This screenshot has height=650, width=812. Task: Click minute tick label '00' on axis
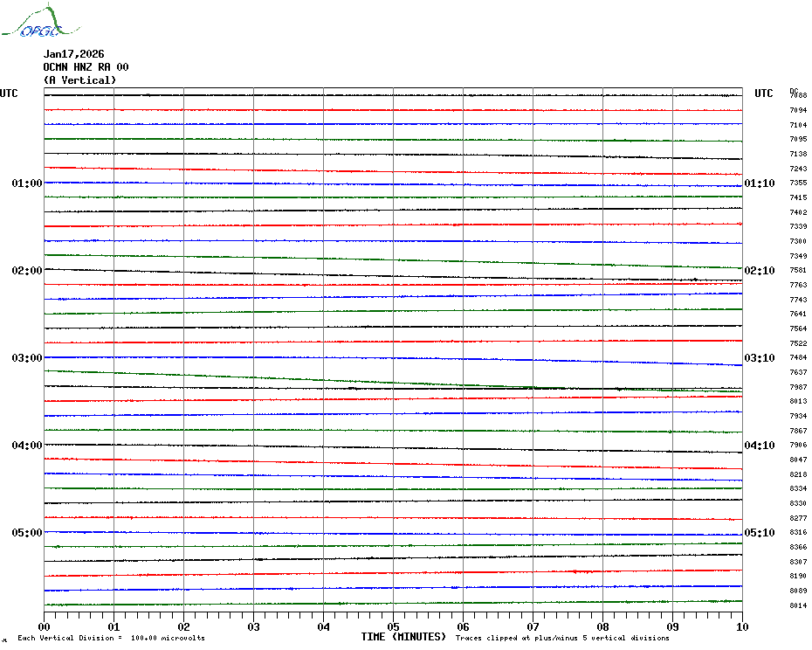click(44, 626)
